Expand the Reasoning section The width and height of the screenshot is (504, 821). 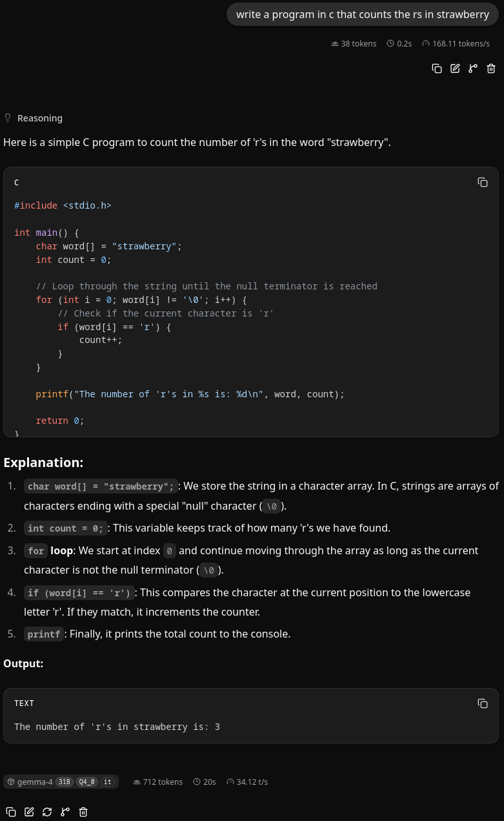(x=34, y=118)
